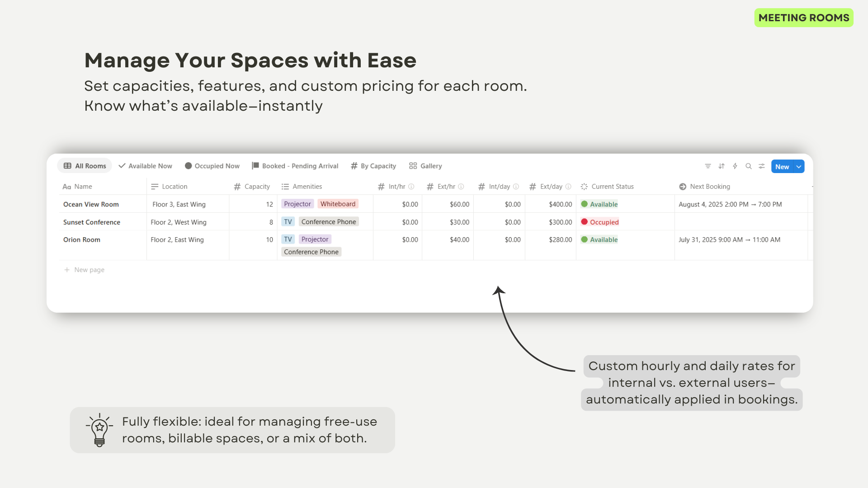Open Booked - Pending Arrival tab
Viewport: 868px width, 488px height.
295,166
